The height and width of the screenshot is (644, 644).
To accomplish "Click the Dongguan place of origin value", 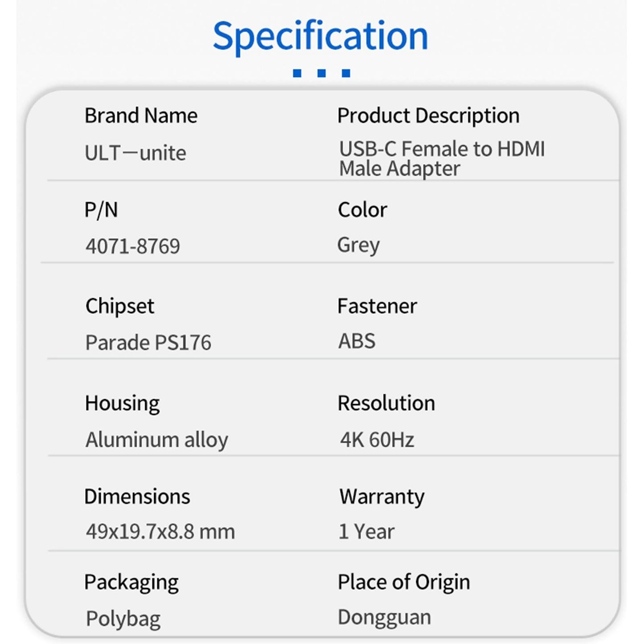I will pyautogui.click(x=384, y=617).
